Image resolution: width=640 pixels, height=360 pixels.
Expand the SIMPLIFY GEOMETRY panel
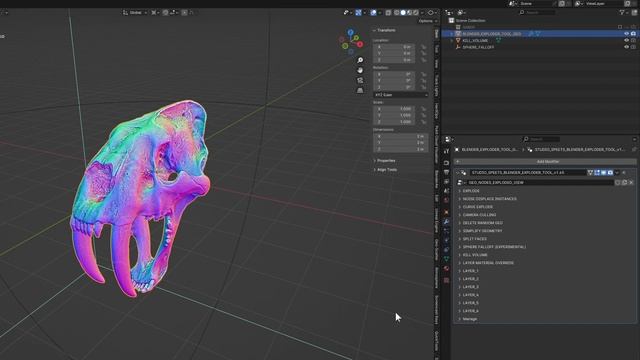point(481,231)
